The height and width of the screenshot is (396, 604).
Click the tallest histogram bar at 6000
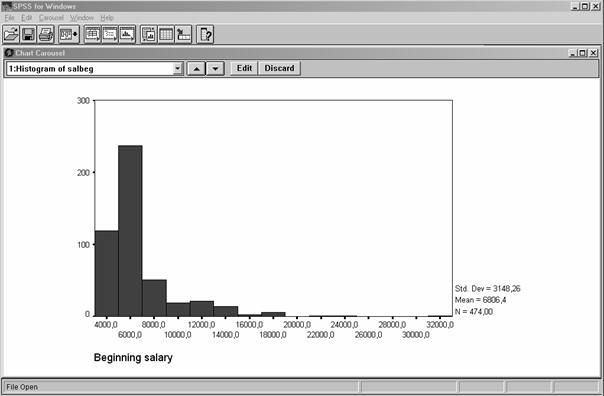pos(130,231)
